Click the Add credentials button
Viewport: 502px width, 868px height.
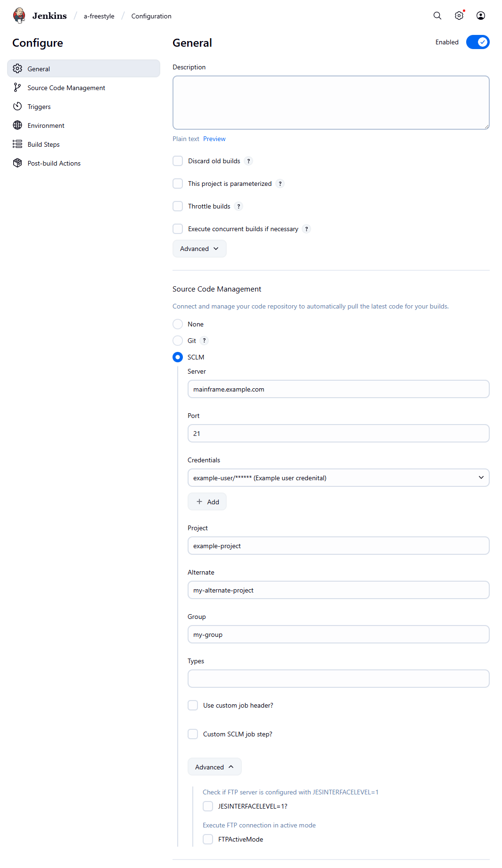click(x=207, y=502)
